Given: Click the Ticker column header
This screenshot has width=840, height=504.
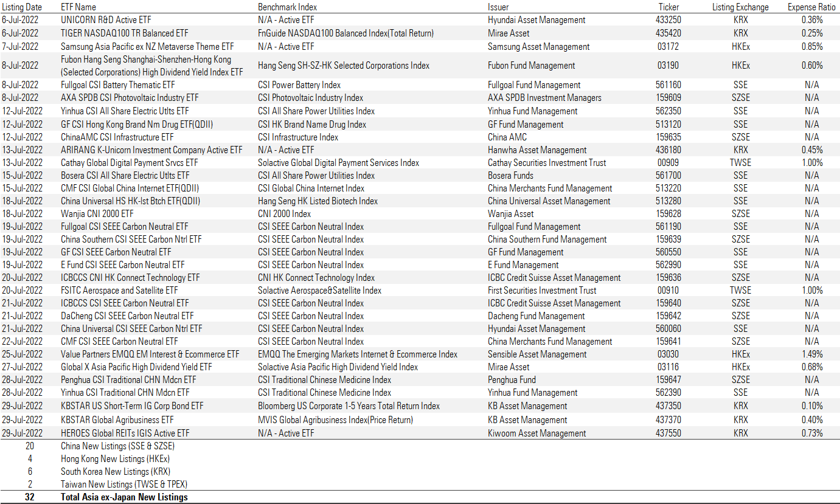Looking at the screenshot, I should (668, 7).
